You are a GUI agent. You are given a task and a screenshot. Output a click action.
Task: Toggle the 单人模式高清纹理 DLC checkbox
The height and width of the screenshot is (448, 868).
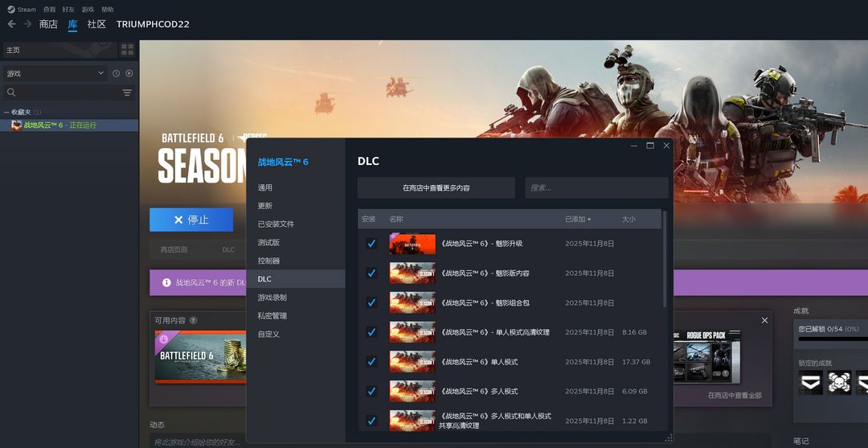point(371,332)
